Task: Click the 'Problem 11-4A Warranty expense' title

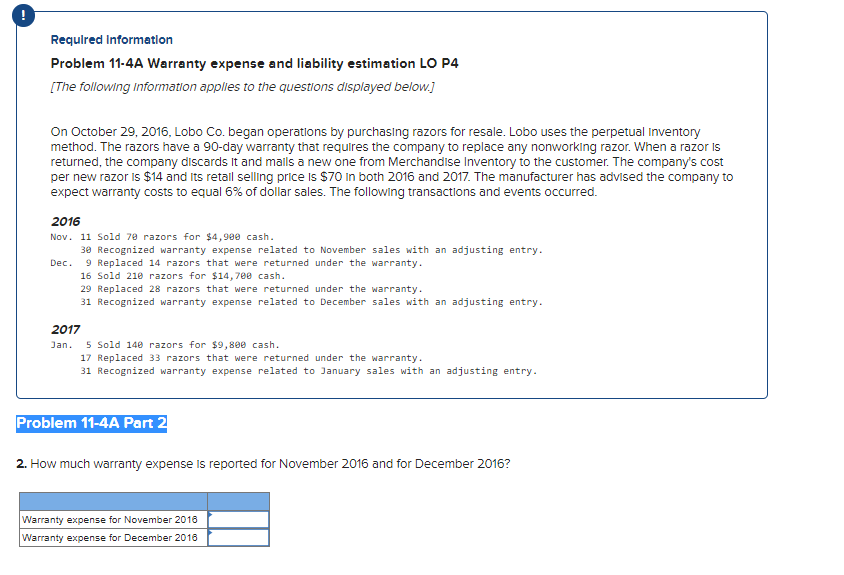Action: [254, 64]
